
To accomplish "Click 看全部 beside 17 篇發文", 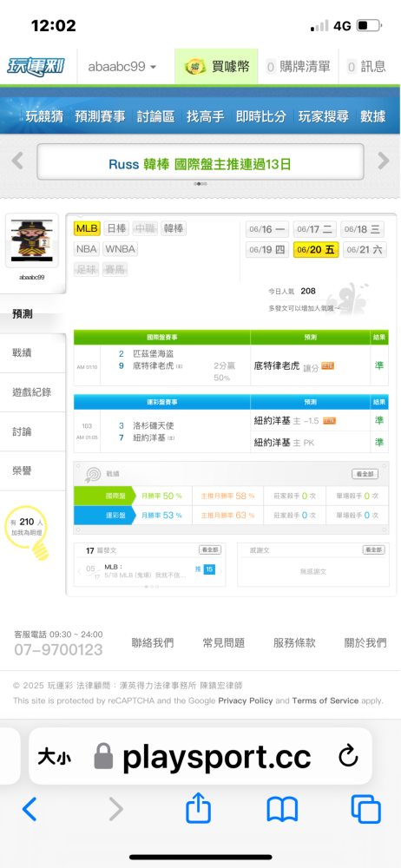I will [x=210, y=549].
